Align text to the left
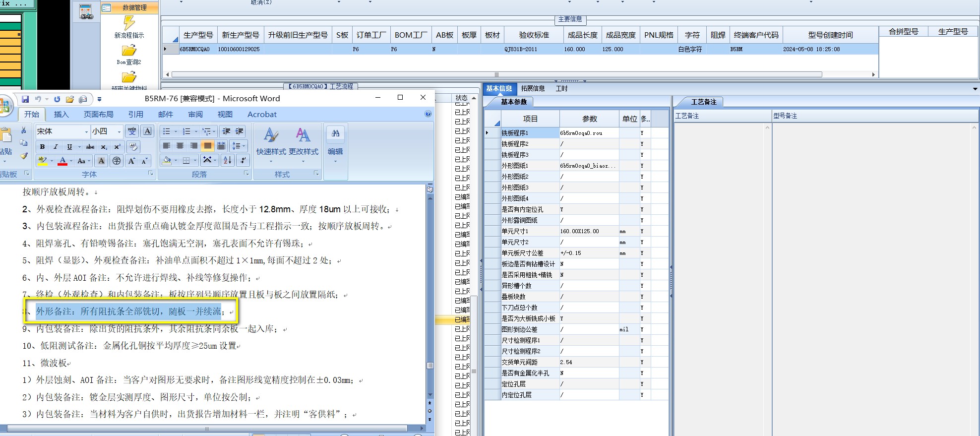The image size is (980, 436). [167, 146]
